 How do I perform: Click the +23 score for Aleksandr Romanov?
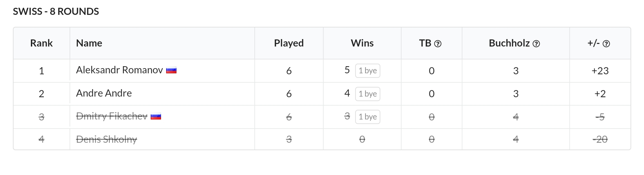click(x=600, y=71)
